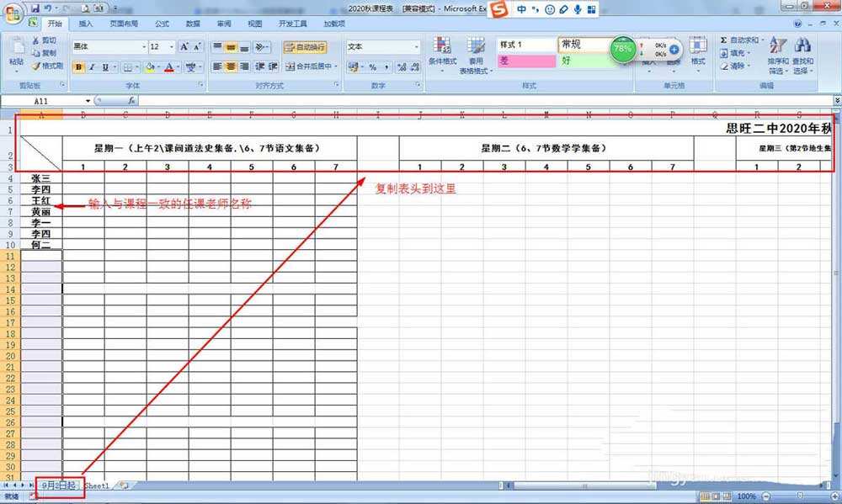Click the zoom slider

tap(800, 496)
